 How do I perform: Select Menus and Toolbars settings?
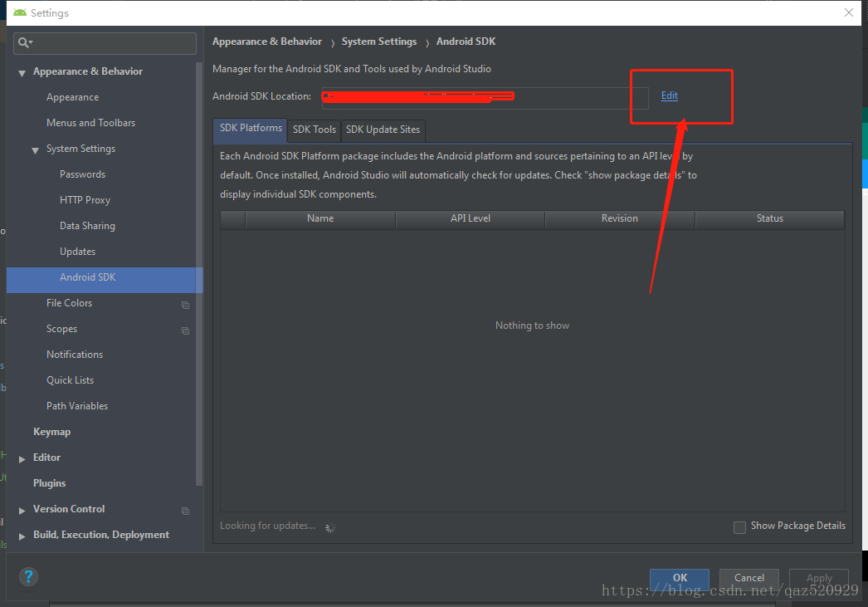click(90, 122)
